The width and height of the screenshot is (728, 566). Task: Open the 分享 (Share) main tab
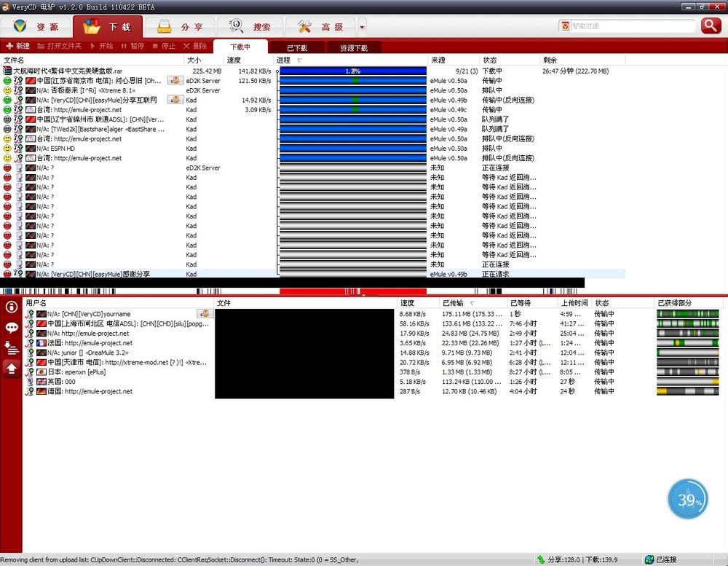coord(179,27)
